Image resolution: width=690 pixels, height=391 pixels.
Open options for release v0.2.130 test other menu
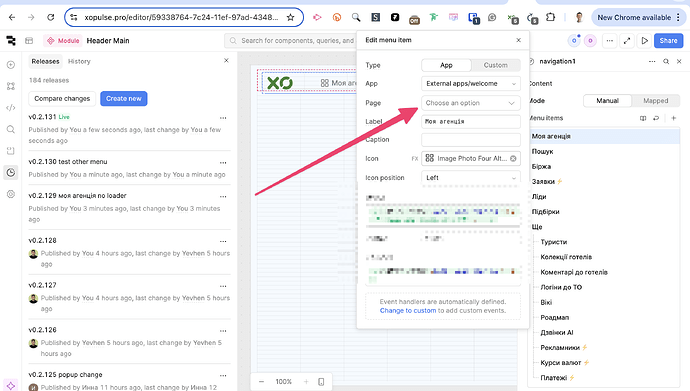point(223,162)
